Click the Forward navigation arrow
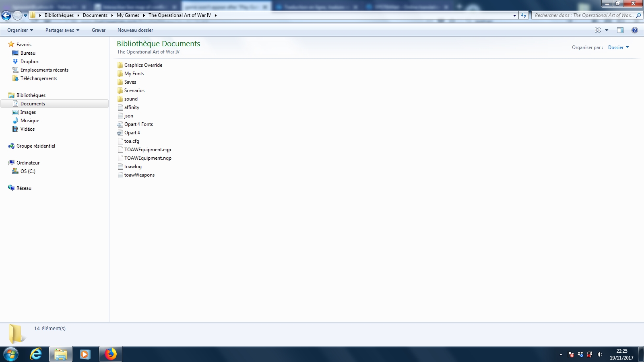Screen dimensions: 644x362 [17, 15]
